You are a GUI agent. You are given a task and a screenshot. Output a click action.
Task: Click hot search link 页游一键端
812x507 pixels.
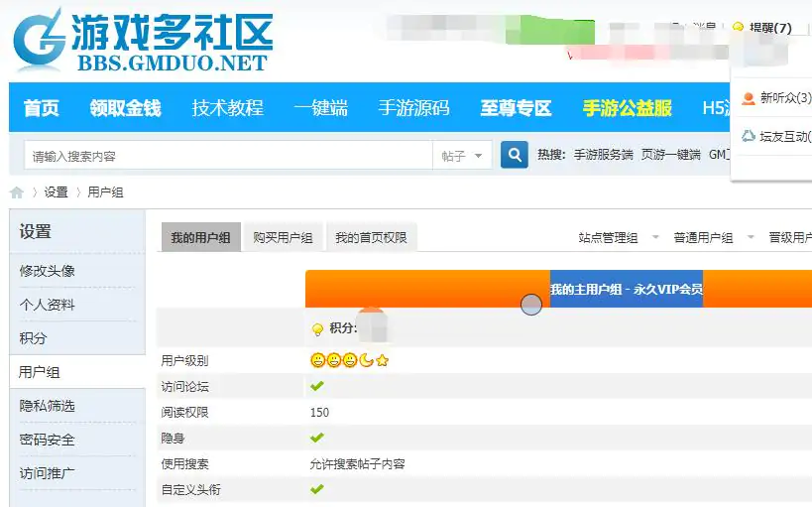670,155
